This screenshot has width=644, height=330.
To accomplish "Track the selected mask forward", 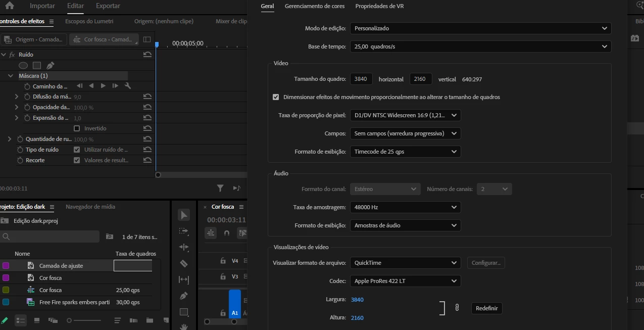I will 103,86.
